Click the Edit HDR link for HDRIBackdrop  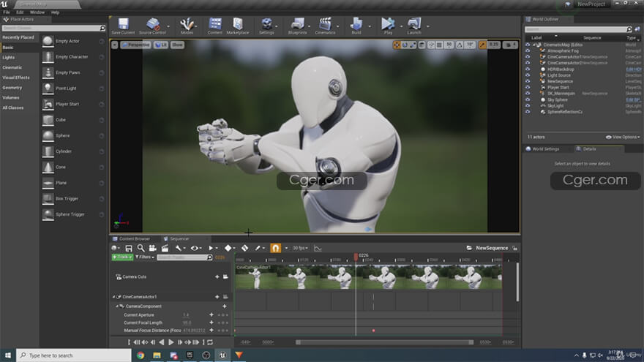click(x=634, y=69)
